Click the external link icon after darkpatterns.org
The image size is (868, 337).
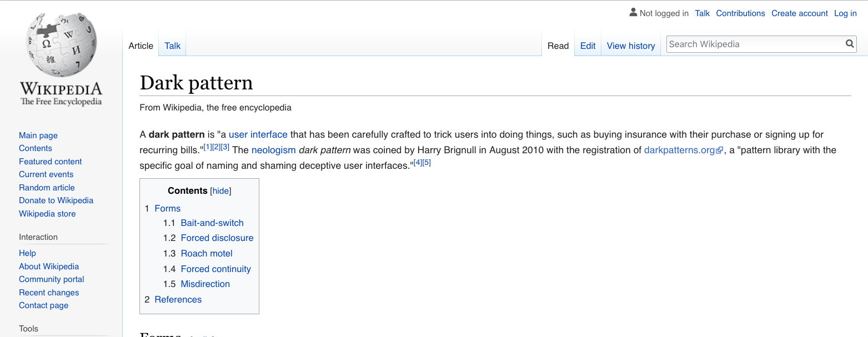point(720,149)
